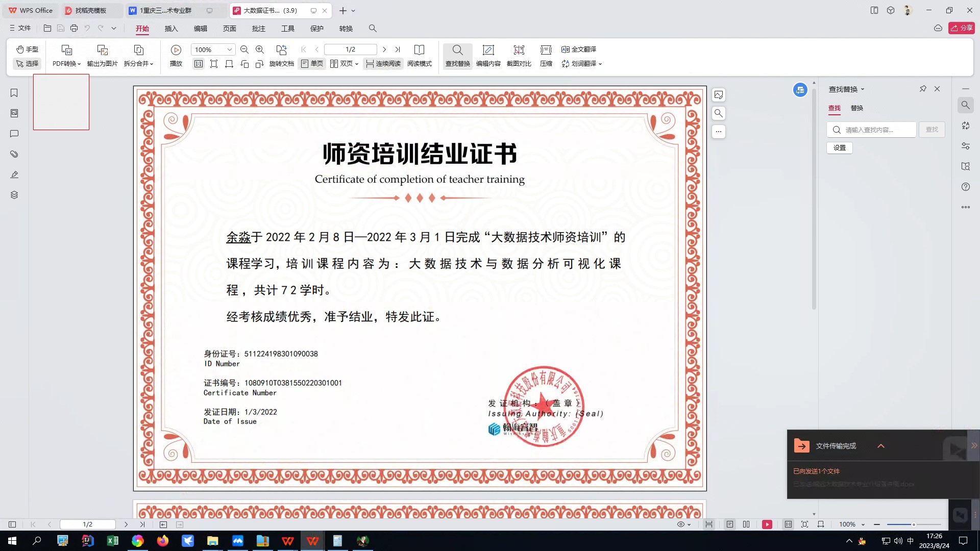Open the Insert (插入) ribbon tab
Image resolution: width=980 pixels, height=551 pixels.
tap(171, 29)
